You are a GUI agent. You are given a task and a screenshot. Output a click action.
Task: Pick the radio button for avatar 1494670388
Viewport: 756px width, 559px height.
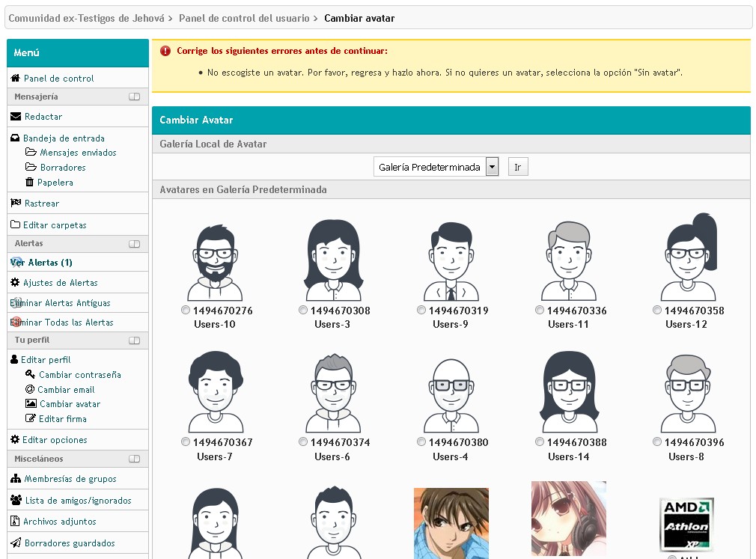point(540,442)
